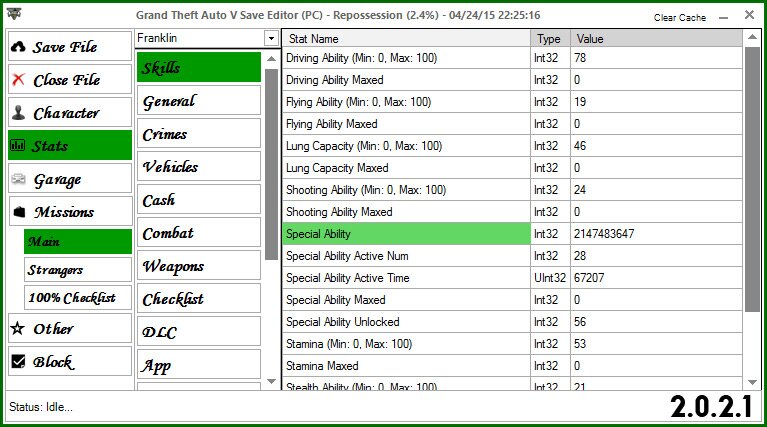Viewport: 767px width, 427px height.
Task: Open the Strangers missions submenu
Action: (x=77, y=269)
